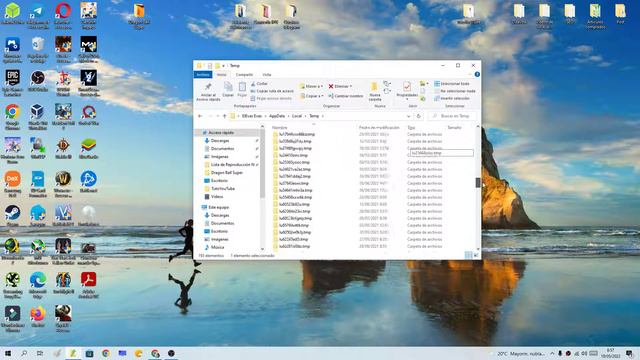The height and width of the screenshot is (360, 640).
Task: Open the Papelera de reciclaje desktop icon
Action: coord(38,49)
